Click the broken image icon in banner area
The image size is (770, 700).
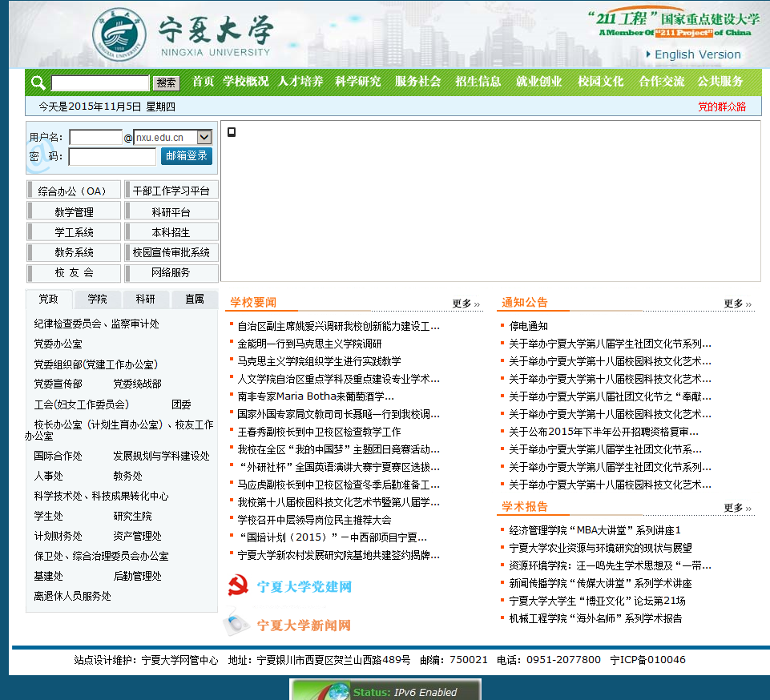(232, 131)
